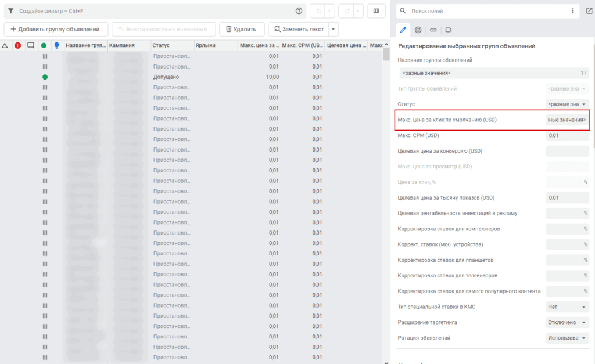Open Ротация объявлений dropdown

(567, 338)
